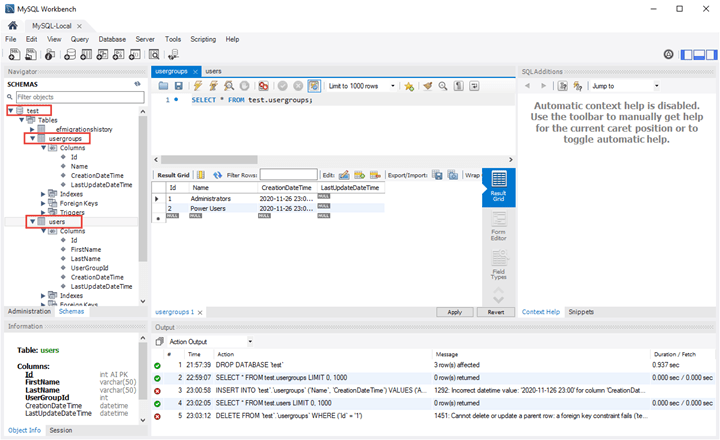Image resolution: width=720 pixels, height=440 pixels.
Task: Create a new SQL tab icon in main toolbar
Action: [14, 55]
